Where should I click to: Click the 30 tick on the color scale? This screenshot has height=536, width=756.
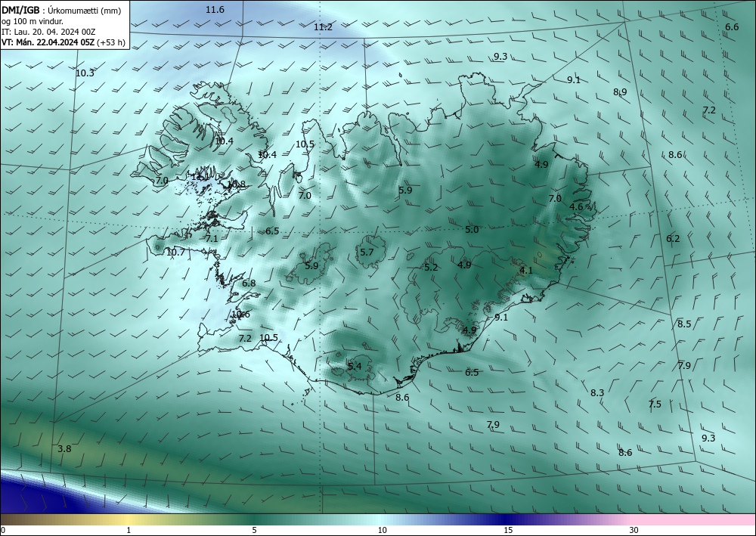[x=634, y=530]
